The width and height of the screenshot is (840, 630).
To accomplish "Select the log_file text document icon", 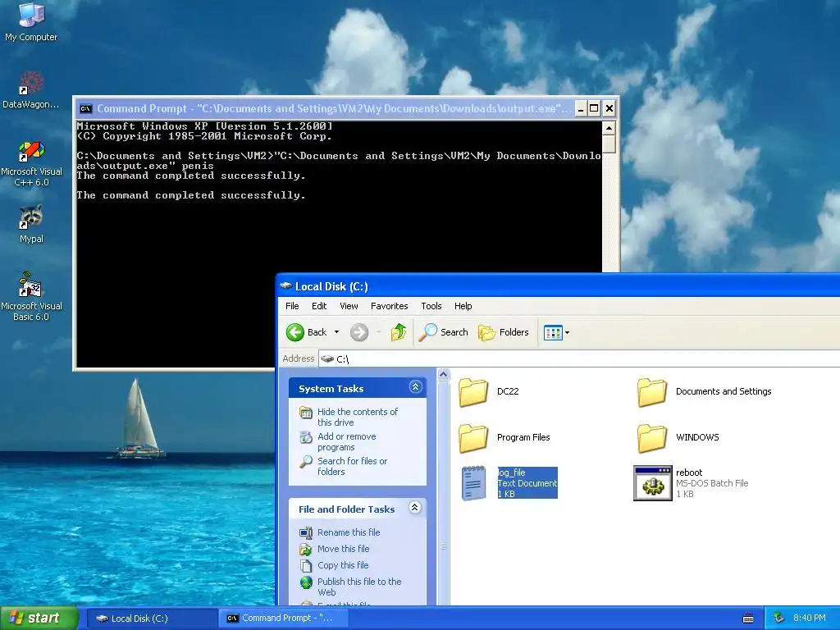I will tap(474, 483).
